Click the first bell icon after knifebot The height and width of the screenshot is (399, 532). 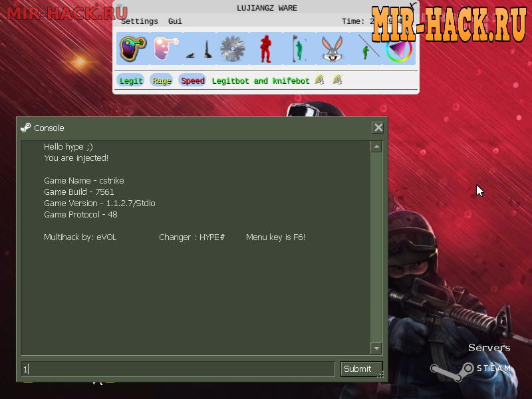(x=319, y=80)
